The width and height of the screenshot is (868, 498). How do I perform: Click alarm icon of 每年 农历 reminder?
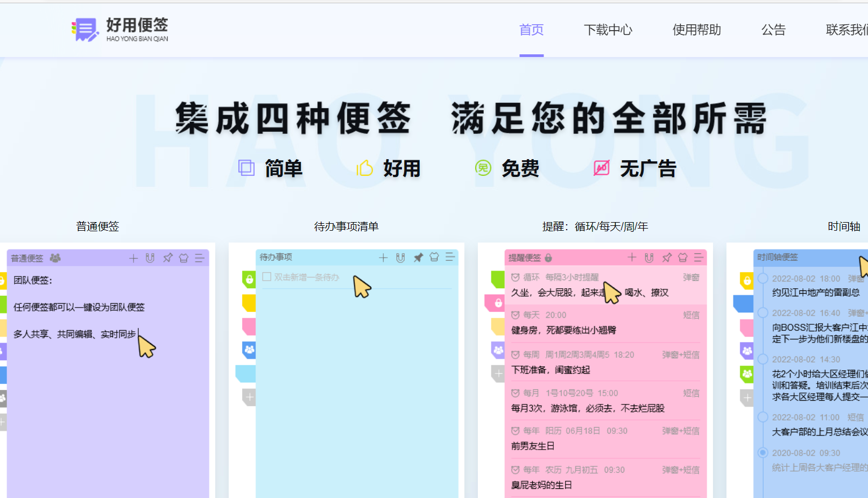click(516, 470)
